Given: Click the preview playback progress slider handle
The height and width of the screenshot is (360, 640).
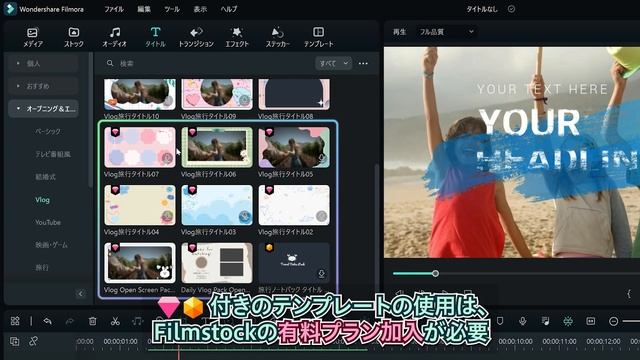Looking at the screenshot, I should pyautogui.click(x=436, y=273).
